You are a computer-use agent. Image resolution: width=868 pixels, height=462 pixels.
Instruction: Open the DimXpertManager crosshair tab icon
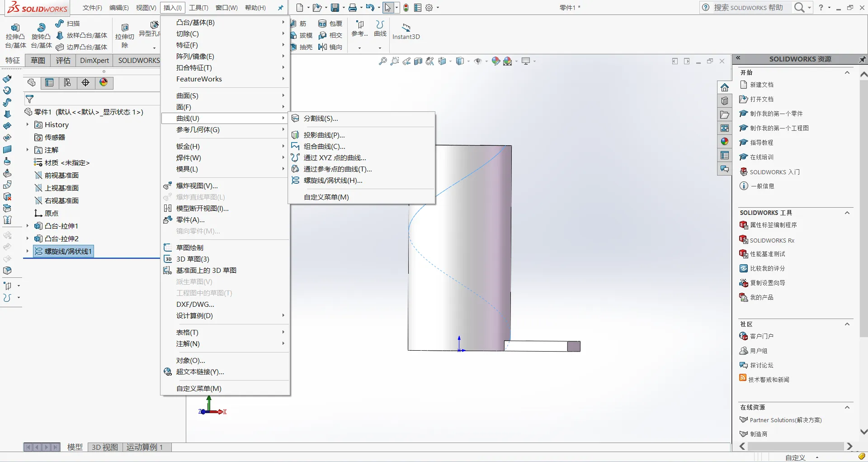coord(85,82)
